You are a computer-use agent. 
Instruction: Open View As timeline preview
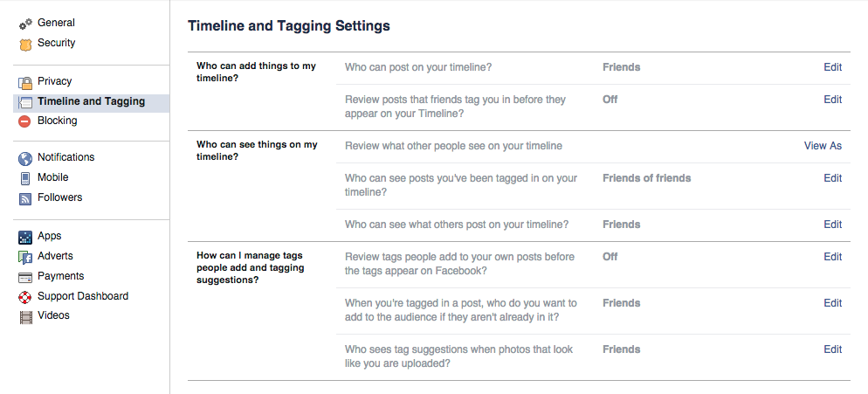pyautogui.click(x=823, y=146)
